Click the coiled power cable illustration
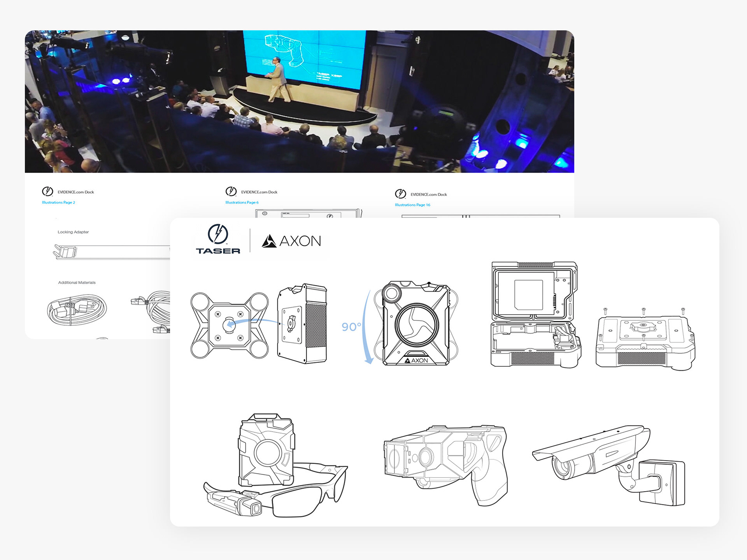Image resolution: width=747 pixels, height=560 pixels. coord(77,310)
